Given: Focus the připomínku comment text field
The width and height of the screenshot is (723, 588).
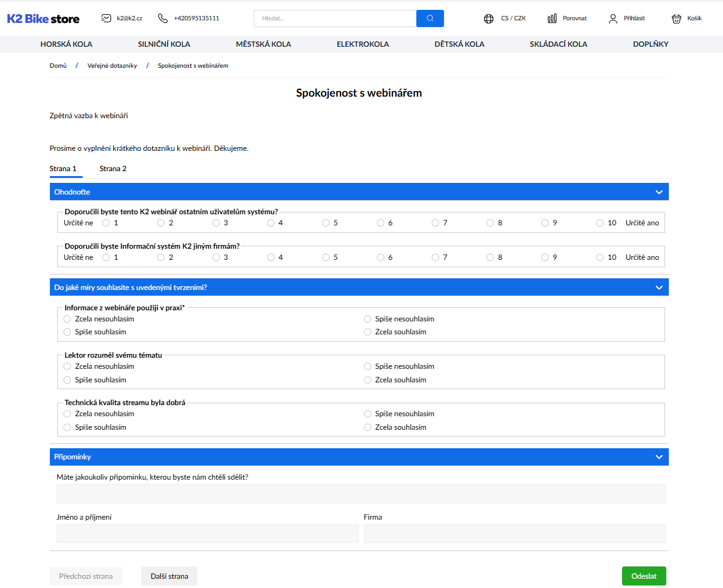Looking at the screenshot, I should tap(361, 494).
